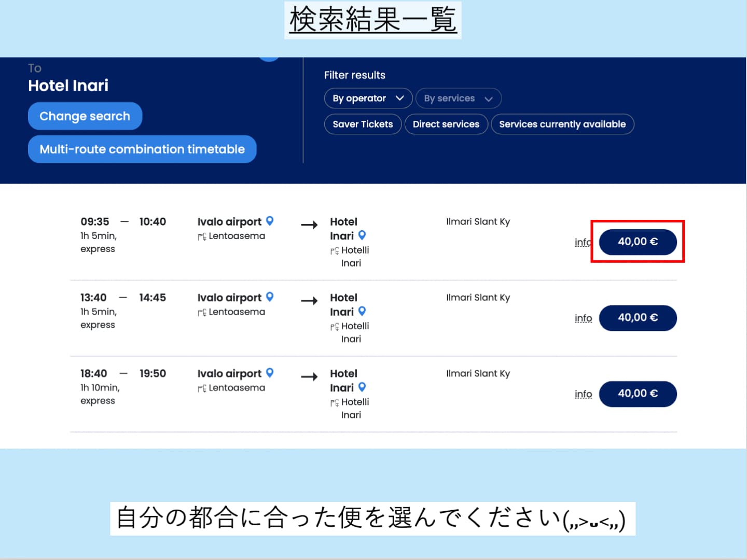This screenshot has width=747, height=560.
Task: Click the chevron in By operator filter
Action: point(400,99)
